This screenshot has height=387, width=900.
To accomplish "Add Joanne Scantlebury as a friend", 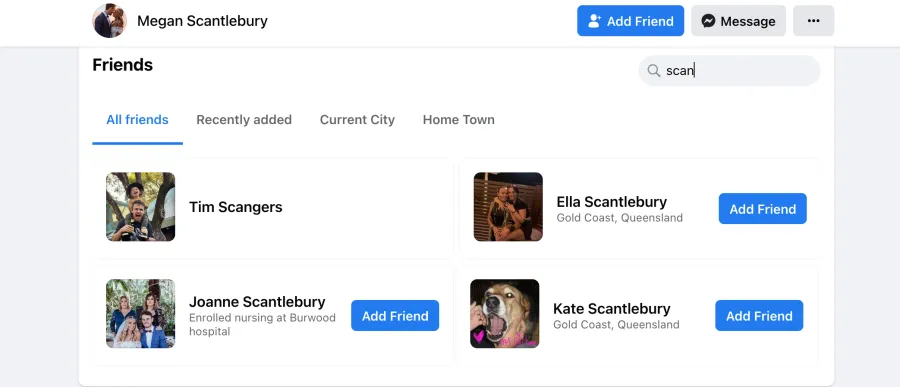I will (395, 316).
